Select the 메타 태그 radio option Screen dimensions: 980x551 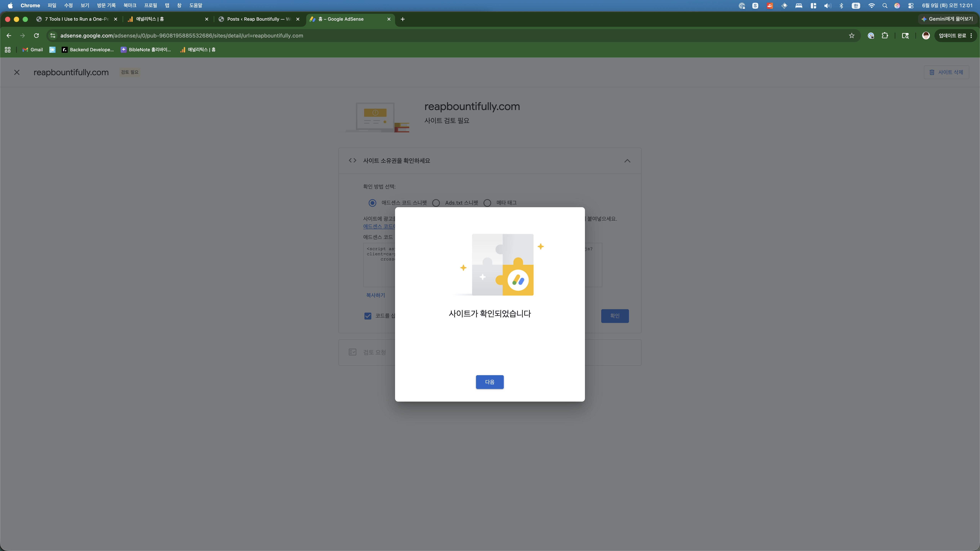coord(487,203)
